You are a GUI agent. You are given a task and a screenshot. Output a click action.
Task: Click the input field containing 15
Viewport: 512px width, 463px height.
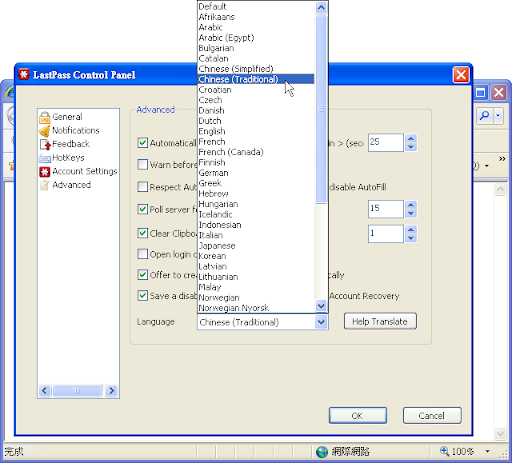click(386, 209)
